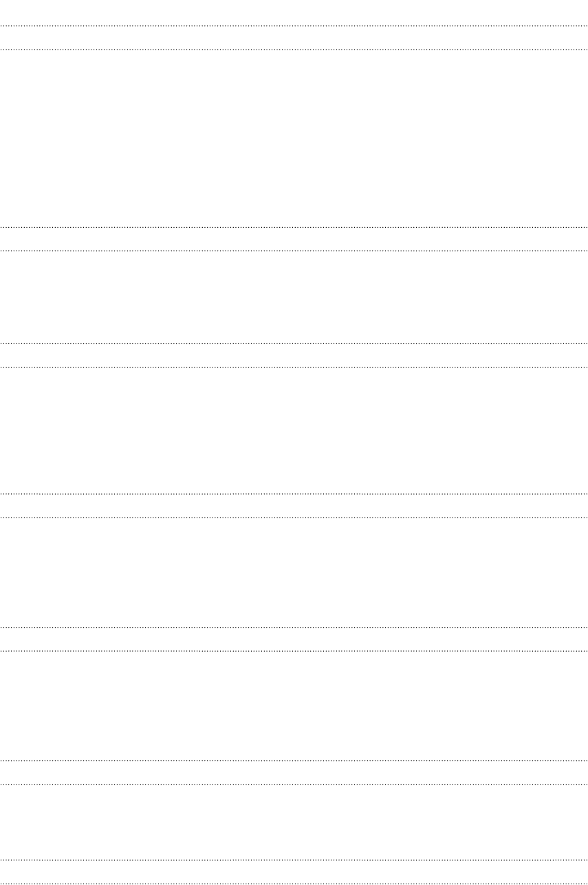This screenshot has width=588, height=885.
Task: Select the second narrow dotted-line band
Action: point(294,239)
